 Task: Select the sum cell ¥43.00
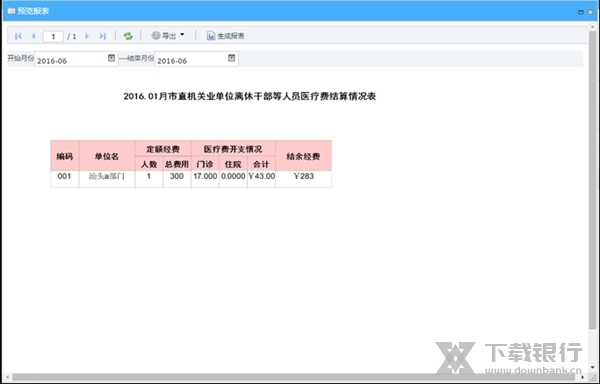[x=261, y=179]
